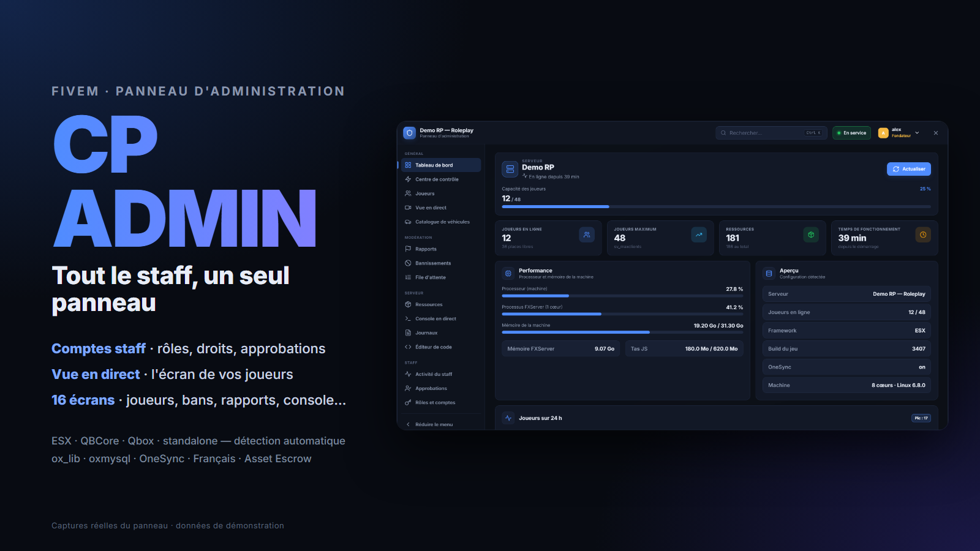
Task: Select Activité du staff
Action: [x=441, y=374]
